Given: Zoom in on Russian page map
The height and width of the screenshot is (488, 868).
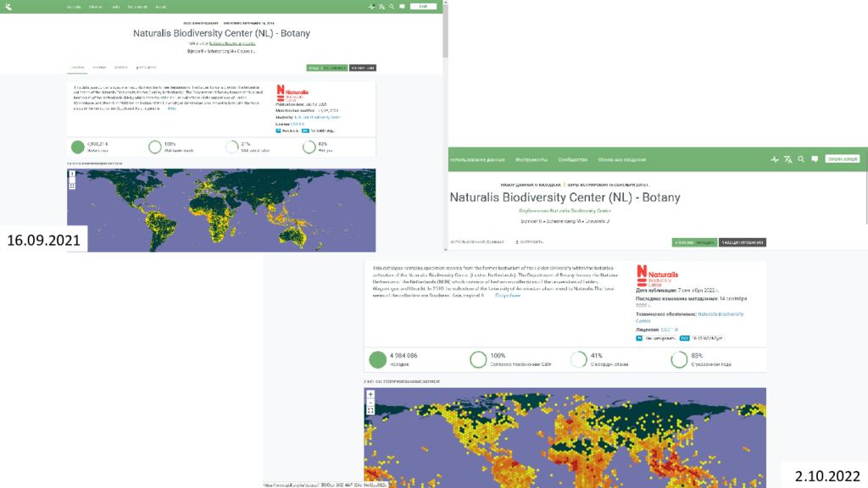Looking at the screenshot, I should [x=370, y=395].
